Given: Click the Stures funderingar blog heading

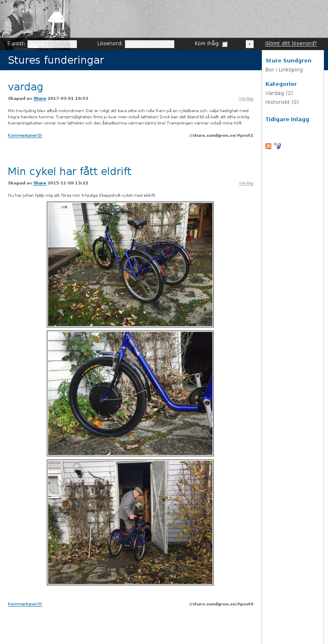Looking at the screenshot, I should coord(56,60).
